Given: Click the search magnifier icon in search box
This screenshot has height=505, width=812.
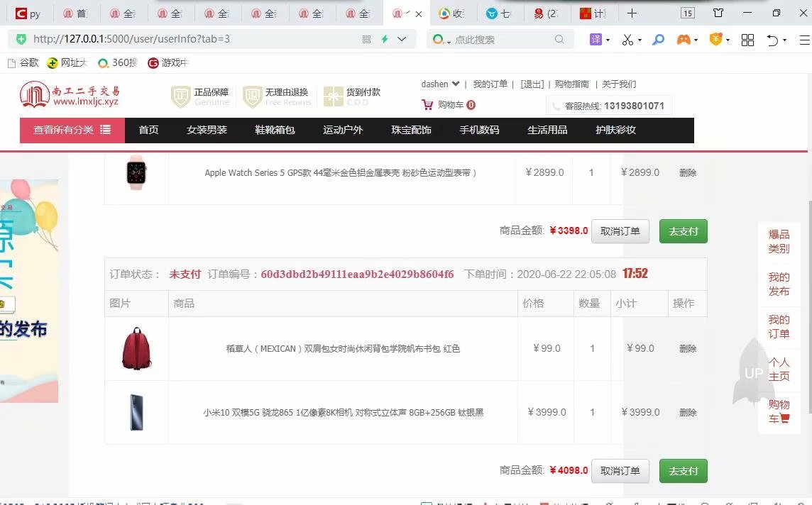Looking at the screenshot, I should coord(559,39).
